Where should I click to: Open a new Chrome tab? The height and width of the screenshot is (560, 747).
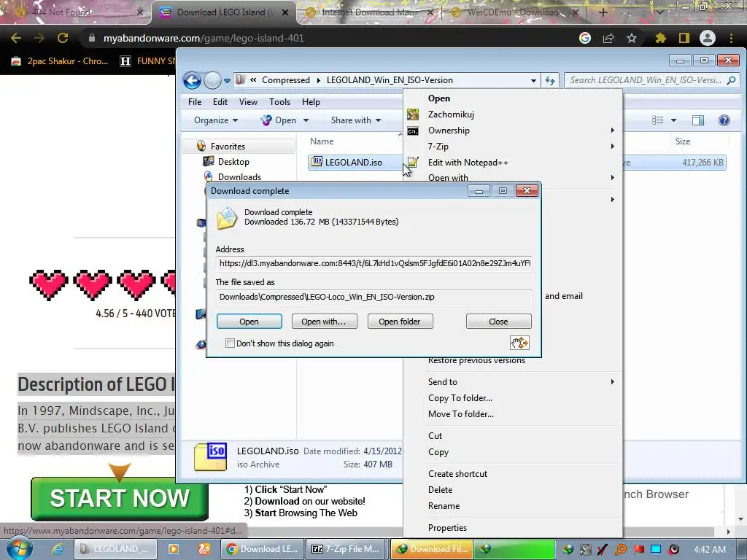(603, 12)
